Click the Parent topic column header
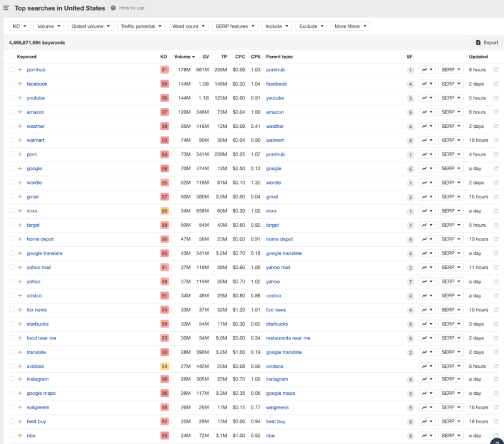Viewport: 504px width, 444px height. 279,57
